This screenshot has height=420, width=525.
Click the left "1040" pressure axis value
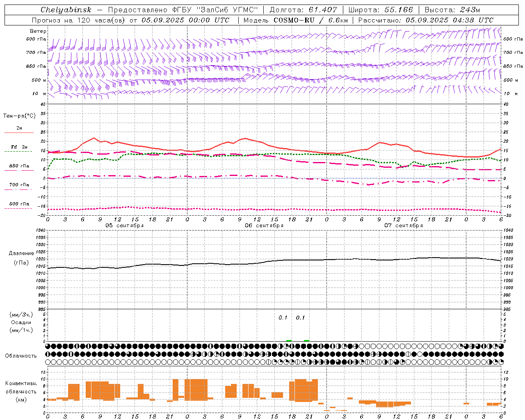(40, 231)
